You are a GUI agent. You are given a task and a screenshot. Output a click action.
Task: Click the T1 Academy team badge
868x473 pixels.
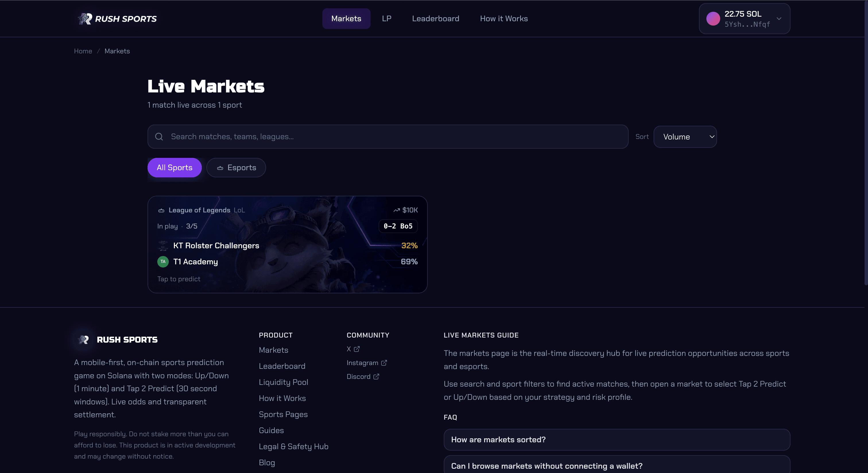(163, 262)
